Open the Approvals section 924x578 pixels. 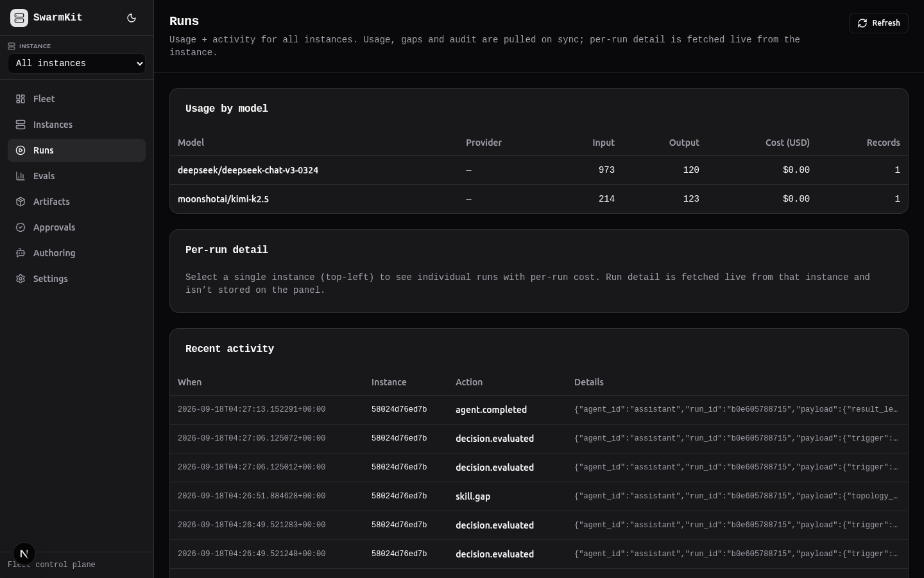[x=76, y=227]
